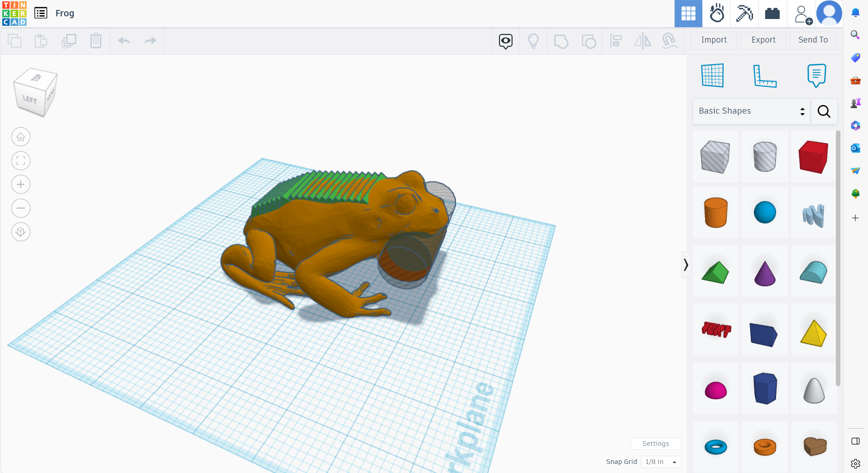The height and width of the screenshot is (473, 868).
Task: Select the striped Box hole shape
Action: point(715,157)
